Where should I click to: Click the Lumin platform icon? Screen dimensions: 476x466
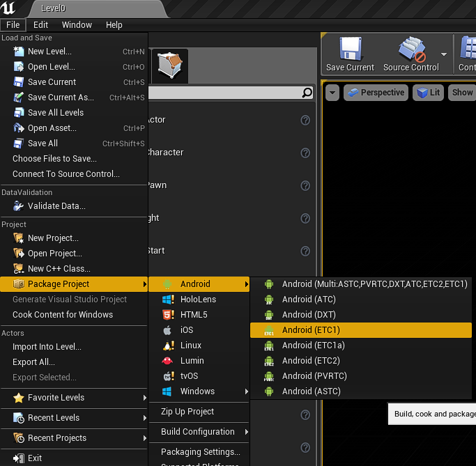[167, 361]
